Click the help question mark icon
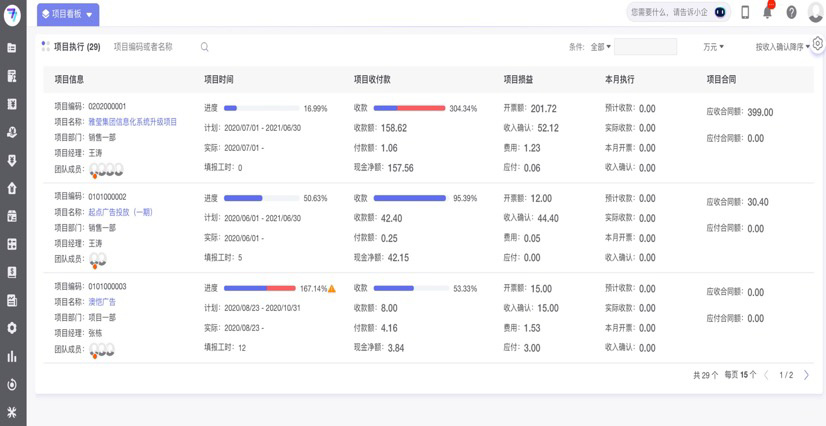Screen dimensions: 826x426 [x=791, y=12]
